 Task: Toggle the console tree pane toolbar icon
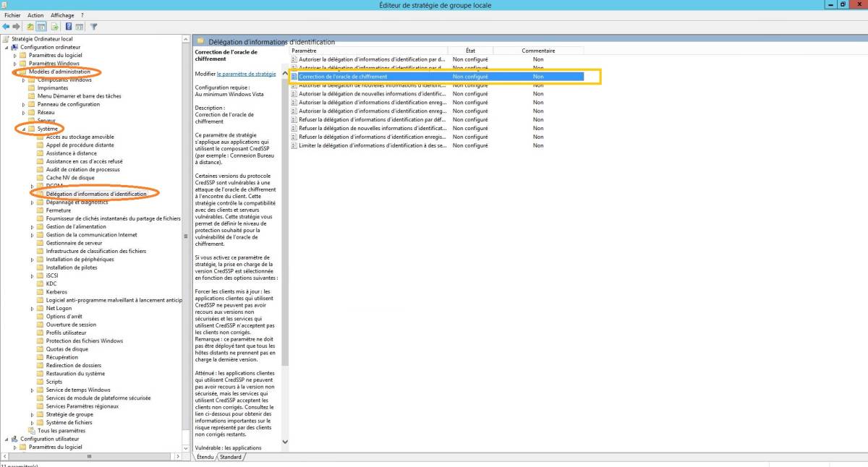coord(42,27)
